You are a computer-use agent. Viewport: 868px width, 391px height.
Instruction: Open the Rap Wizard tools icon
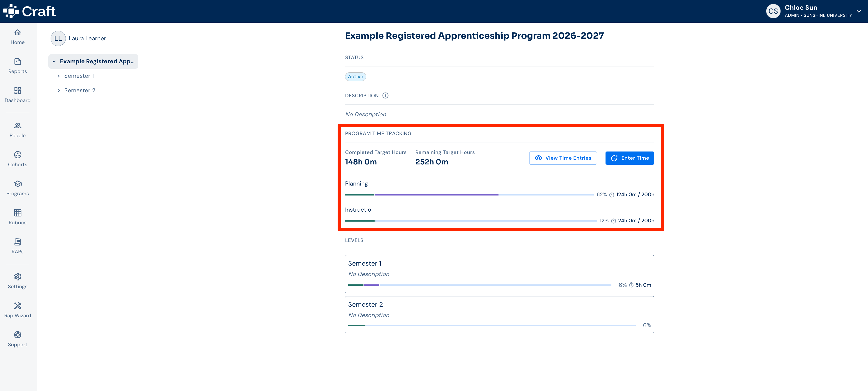17,306
